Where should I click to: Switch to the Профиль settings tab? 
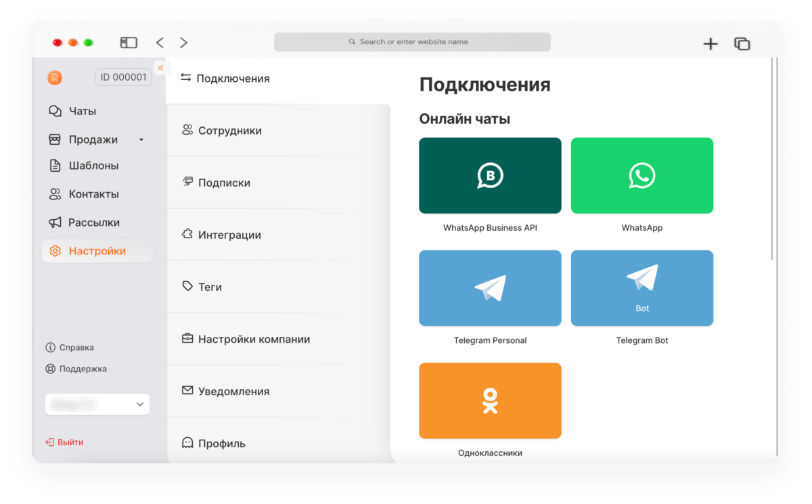point(279,440)
